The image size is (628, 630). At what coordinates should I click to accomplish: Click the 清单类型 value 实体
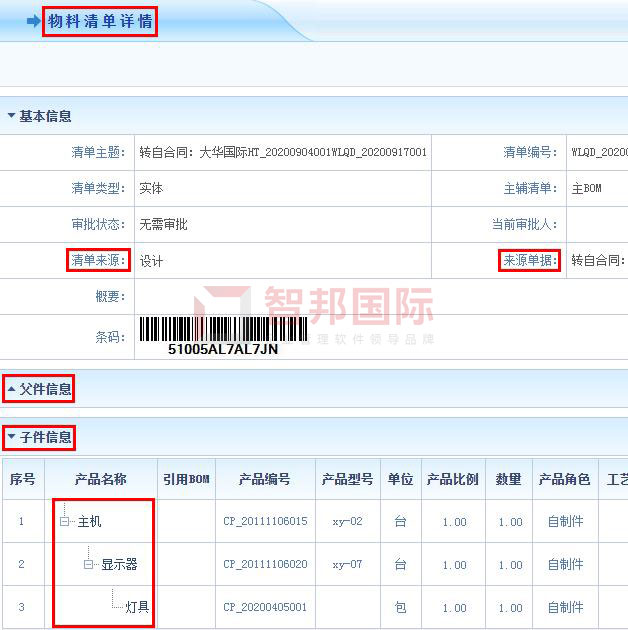(151, 188)
